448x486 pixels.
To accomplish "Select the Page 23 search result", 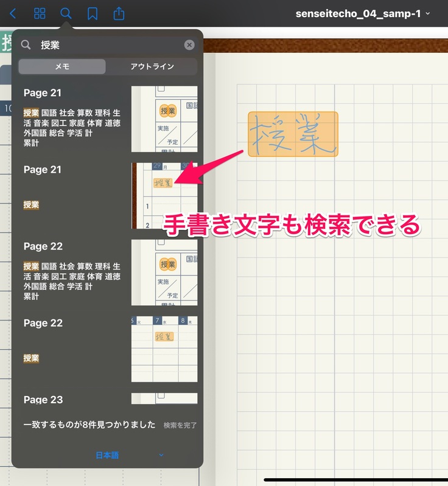I will tap(107, 400).
